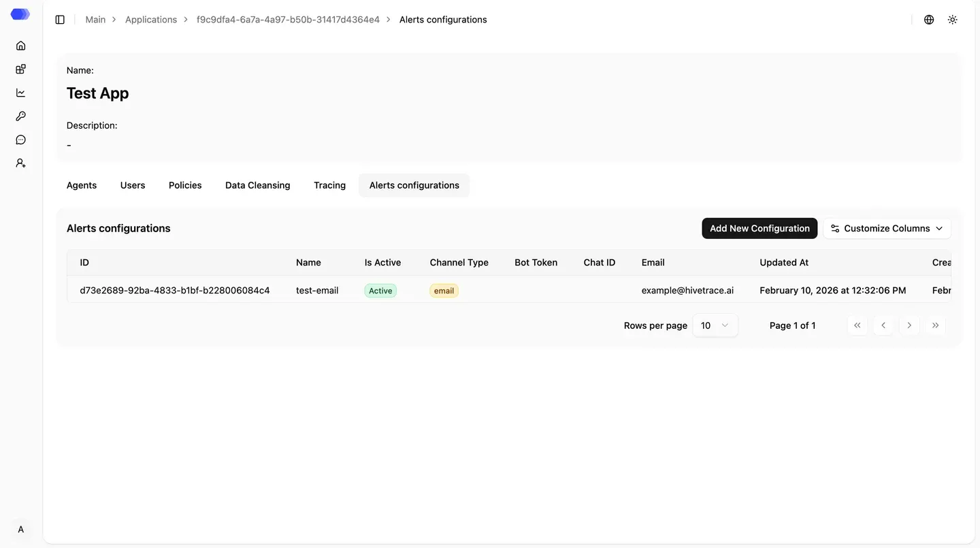The width and height of the screenshot is (980, 548).
Task: Open the Home sidebar icon
Action: click(21, 46)
